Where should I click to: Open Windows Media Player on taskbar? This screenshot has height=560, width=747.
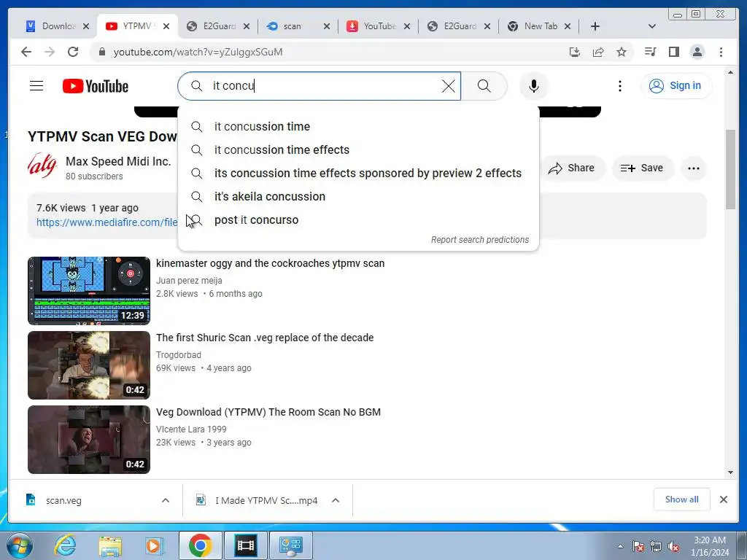[155, 545]
